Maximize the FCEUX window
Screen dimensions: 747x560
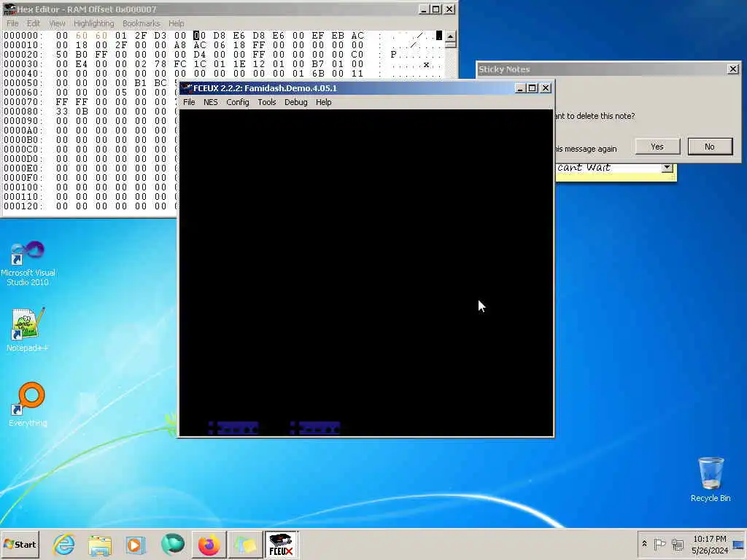click(x=533, y=87)
